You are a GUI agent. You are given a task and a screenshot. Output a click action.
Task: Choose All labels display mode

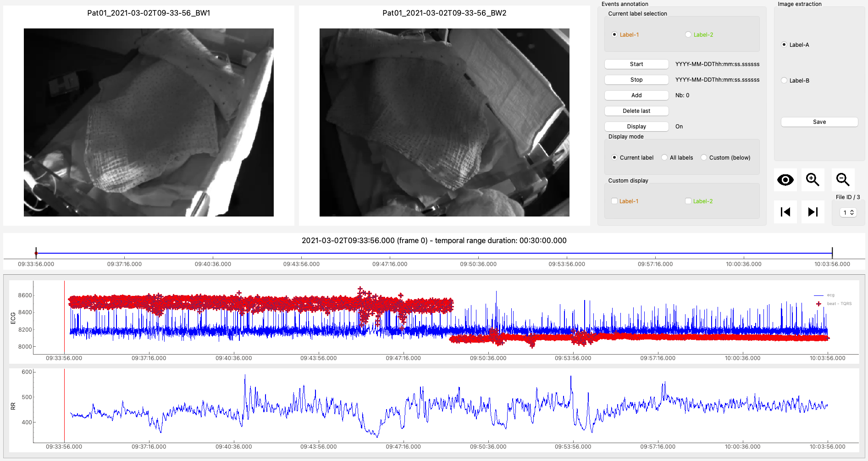(x=664, y=157)
